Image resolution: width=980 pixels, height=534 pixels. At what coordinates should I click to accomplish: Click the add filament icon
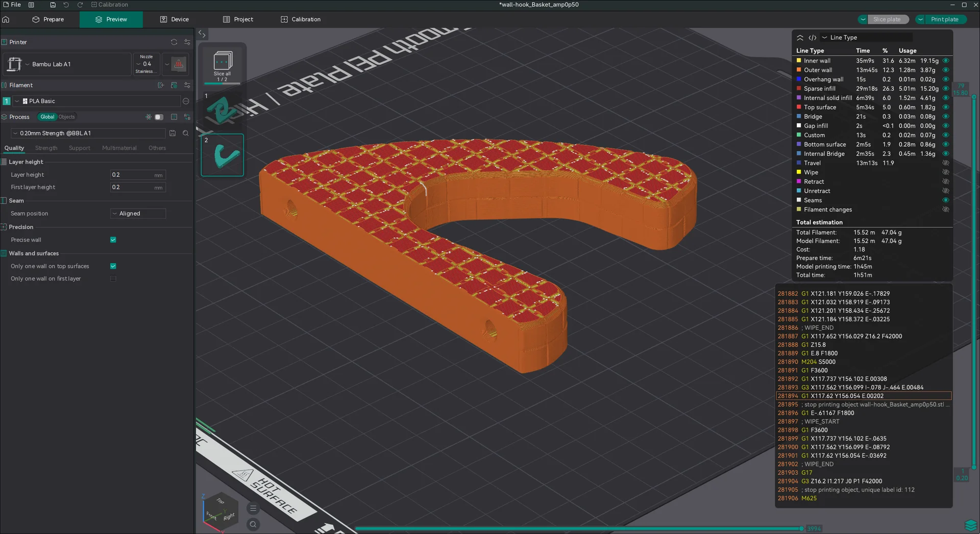[x=161, y=85]
